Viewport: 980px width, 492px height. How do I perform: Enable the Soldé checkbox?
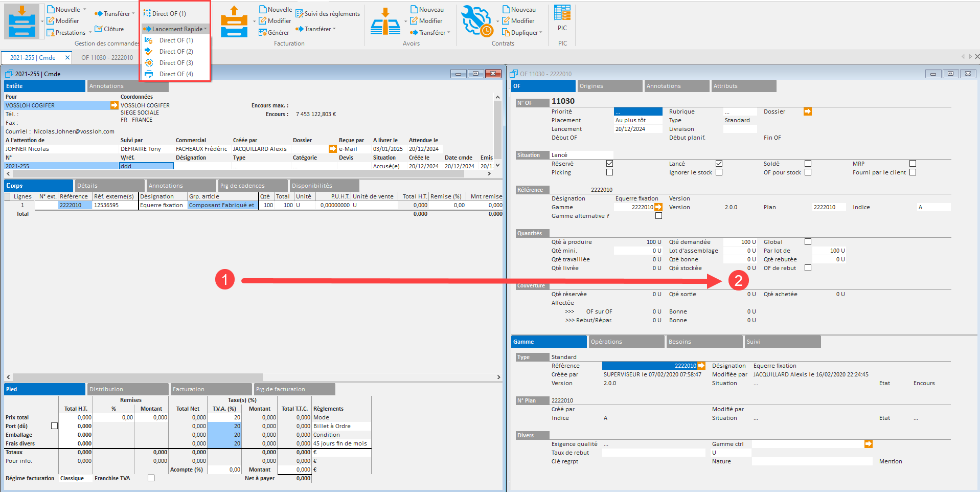(x=808, y=164)
